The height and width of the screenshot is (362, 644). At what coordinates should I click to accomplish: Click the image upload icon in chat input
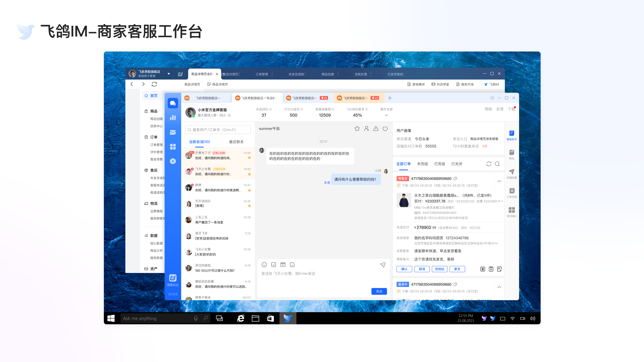tap(274, 265)
